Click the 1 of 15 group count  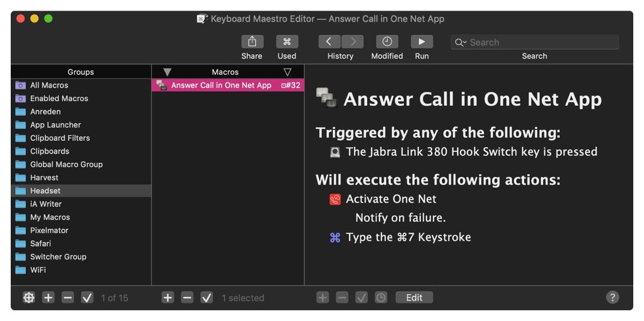[114, 298]
